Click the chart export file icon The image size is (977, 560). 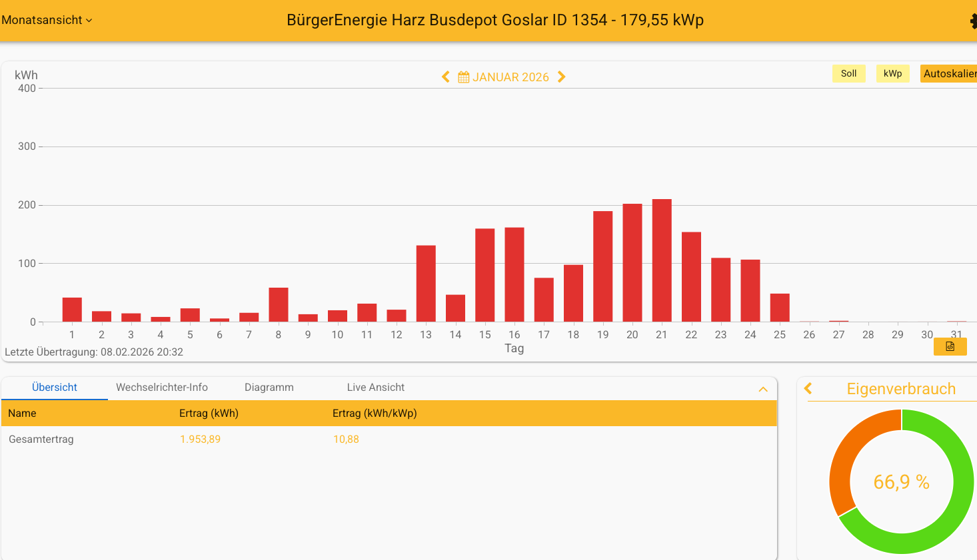click(950, 346)
